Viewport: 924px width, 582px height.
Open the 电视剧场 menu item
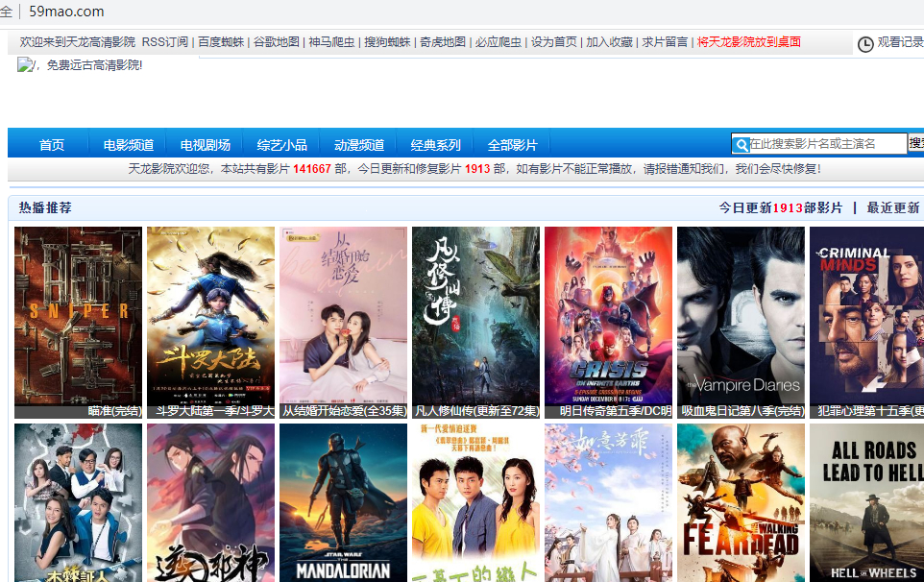point(206,145)
